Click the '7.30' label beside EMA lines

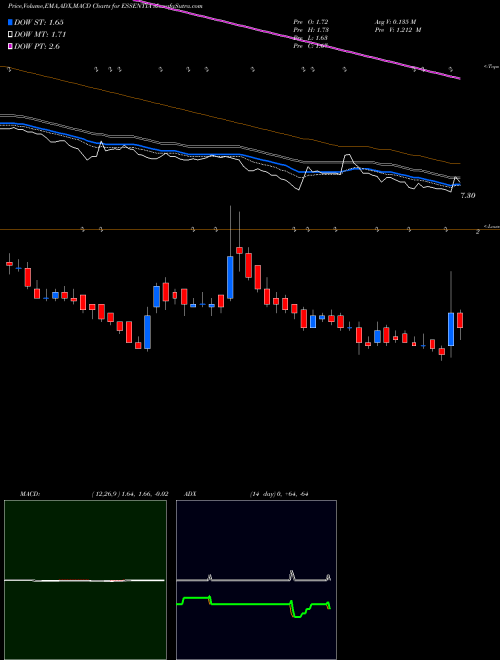(x=468, y=196)
